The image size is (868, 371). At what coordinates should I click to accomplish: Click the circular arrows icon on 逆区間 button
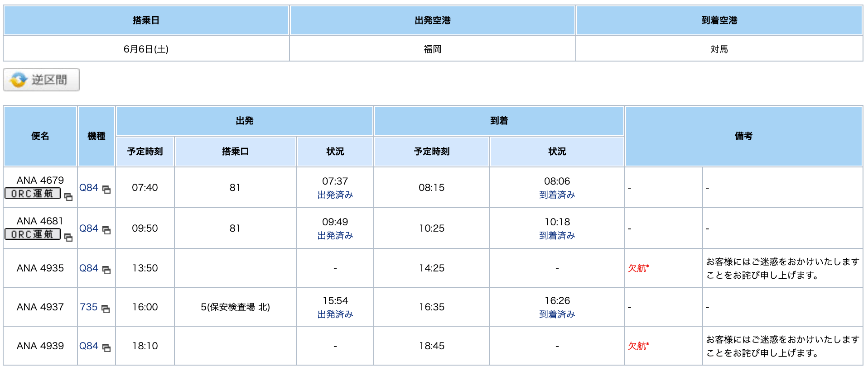[x=19, y=80]
